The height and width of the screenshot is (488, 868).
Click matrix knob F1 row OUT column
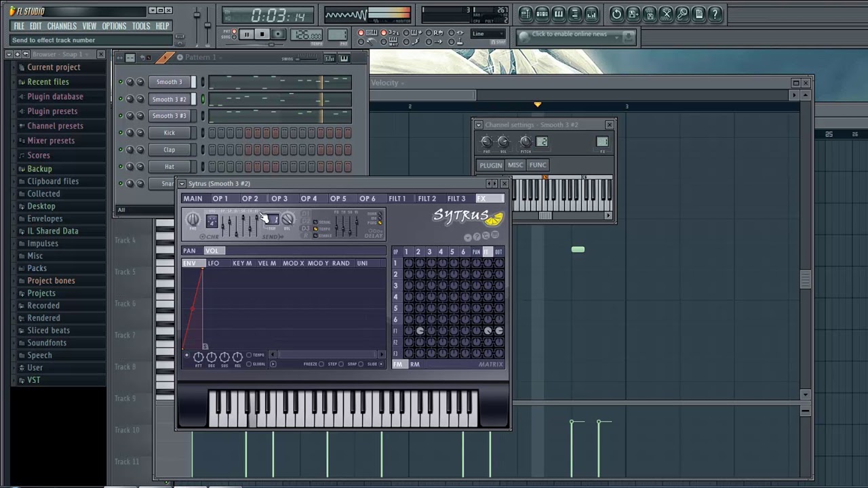point(499,331)
